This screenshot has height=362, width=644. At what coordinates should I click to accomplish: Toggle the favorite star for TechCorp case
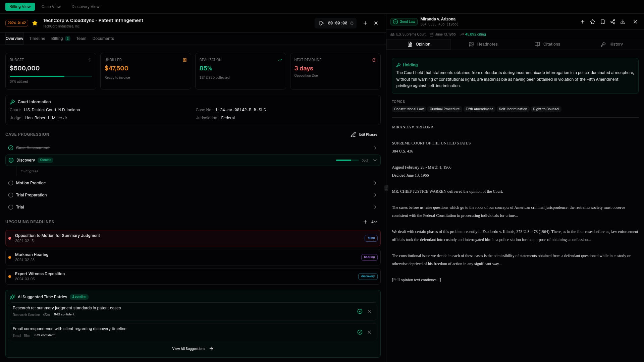[x=35, y=23]
